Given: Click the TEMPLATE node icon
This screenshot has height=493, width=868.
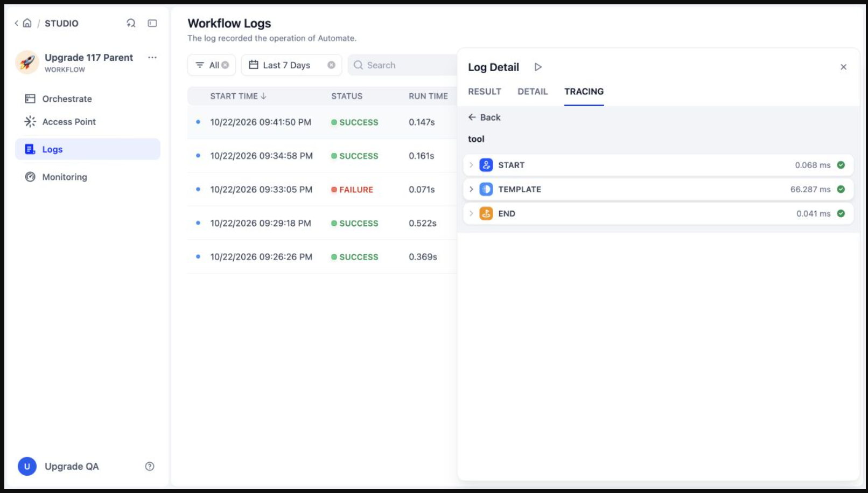Looking at the screenshot, I should (x=486, y=189).
